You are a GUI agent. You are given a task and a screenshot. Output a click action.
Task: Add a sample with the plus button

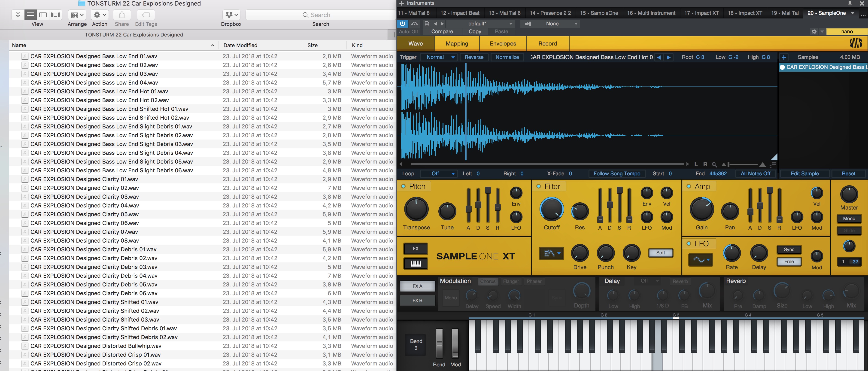[x=784, y=57]
